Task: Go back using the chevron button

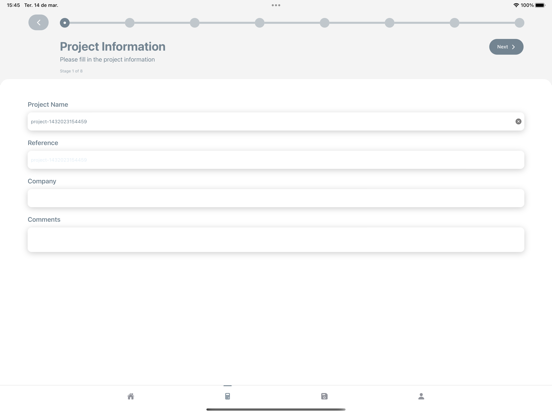Action: point(38,23)
